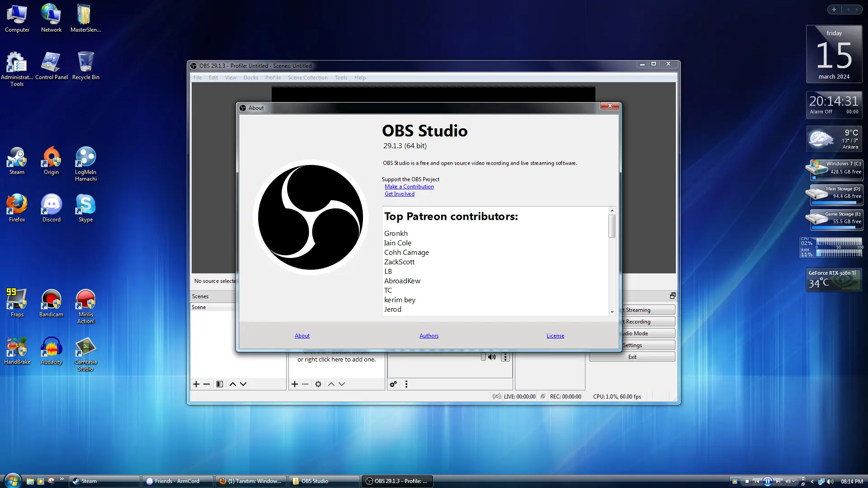
Task: Open the Computer desktop icon
Action: tap(17, 19)
